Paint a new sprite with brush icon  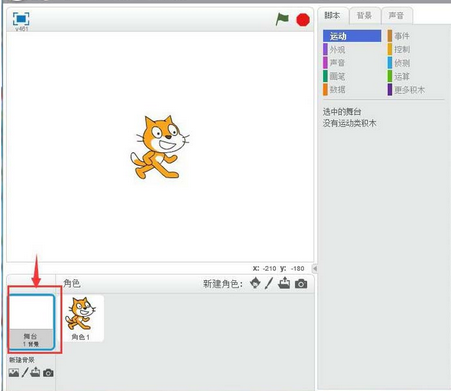coord(269,283)
